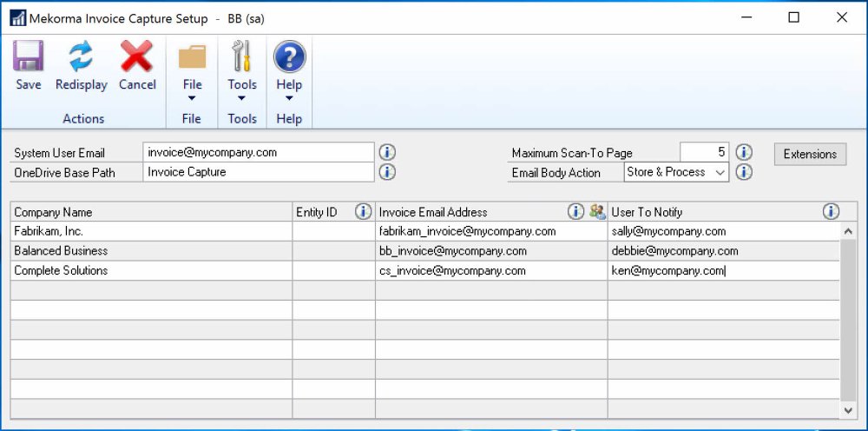
Task: Minimize the Invoice Capture Setup window
Action: click(x=745, y=17)
